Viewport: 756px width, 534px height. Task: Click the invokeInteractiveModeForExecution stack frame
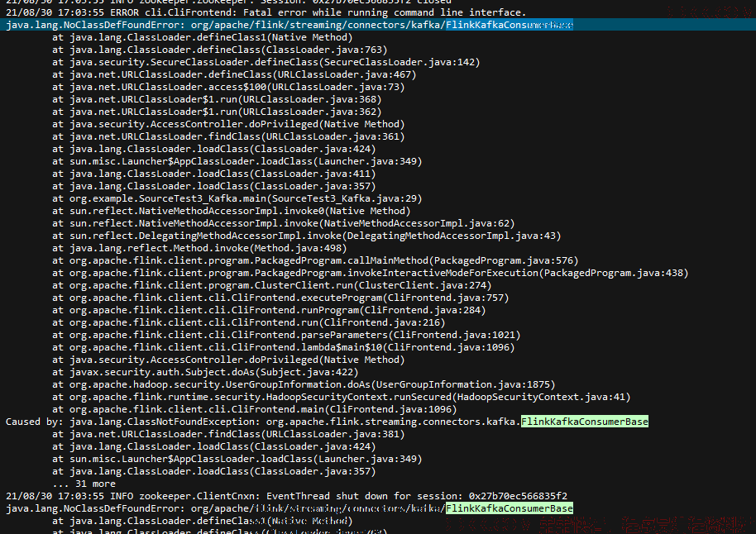click(x=370, y=274)
